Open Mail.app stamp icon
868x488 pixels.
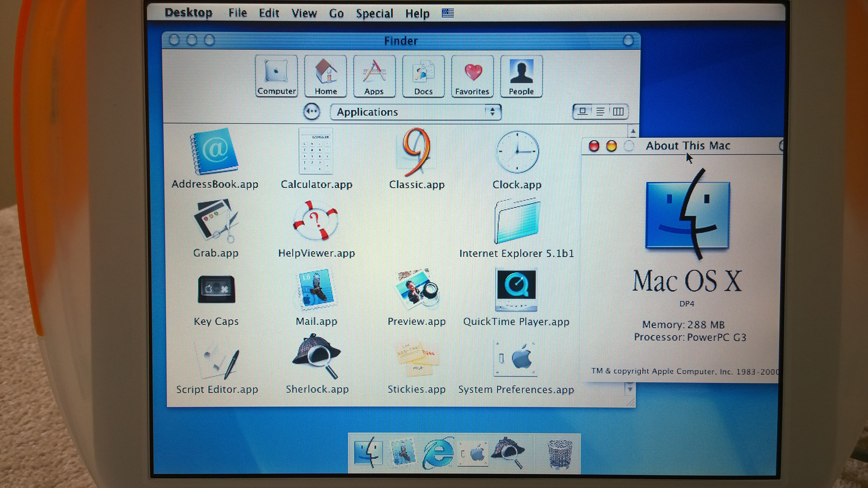(x=316, y=289)
